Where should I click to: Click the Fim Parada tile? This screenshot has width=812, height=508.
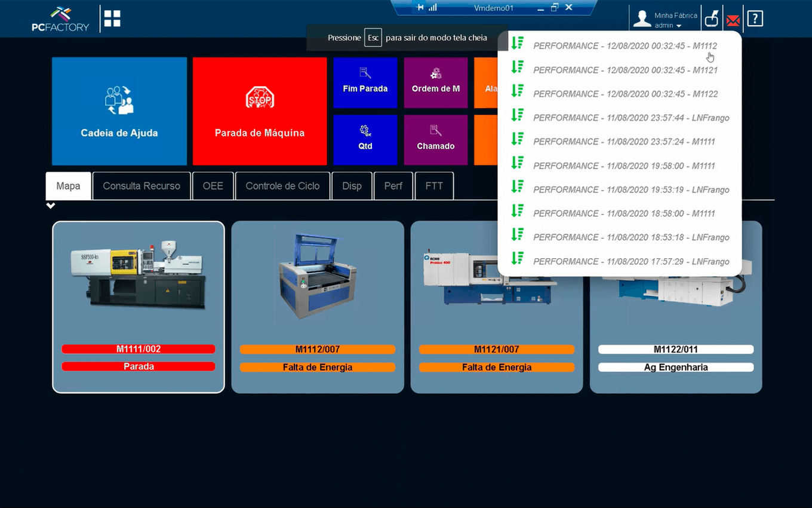coord(365,82)
